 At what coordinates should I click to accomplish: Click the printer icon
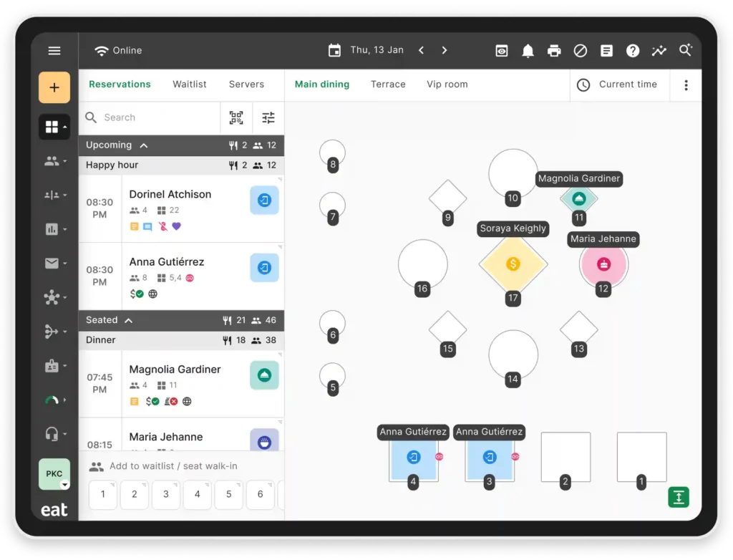[x=554, y=51]
